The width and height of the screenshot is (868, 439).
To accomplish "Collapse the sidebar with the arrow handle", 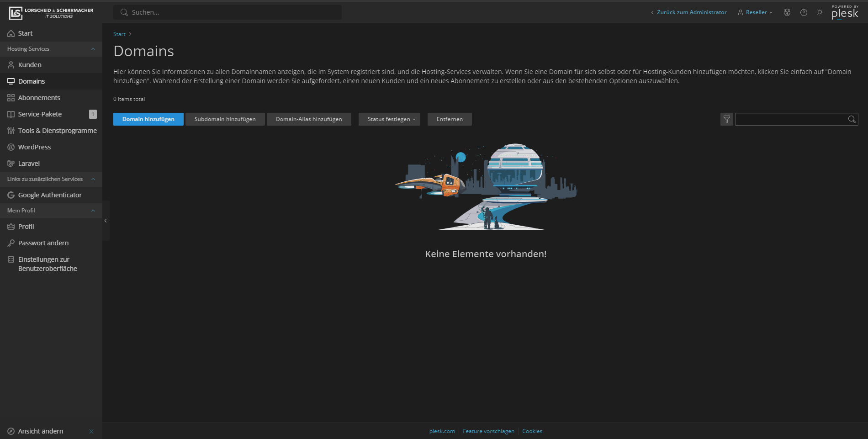I will (x=106, y=221).
